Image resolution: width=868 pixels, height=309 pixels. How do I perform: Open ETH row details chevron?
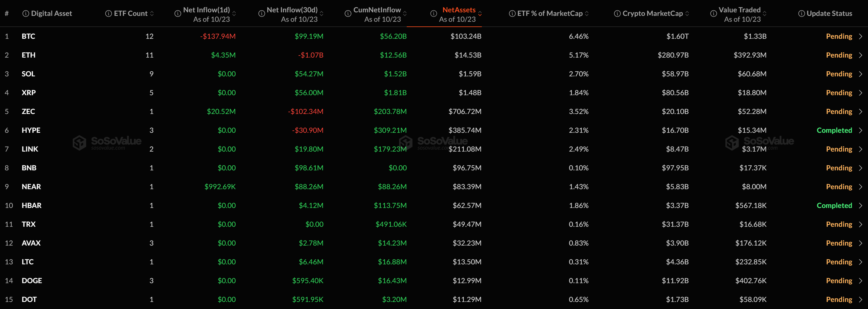click(x=860, y=55)
